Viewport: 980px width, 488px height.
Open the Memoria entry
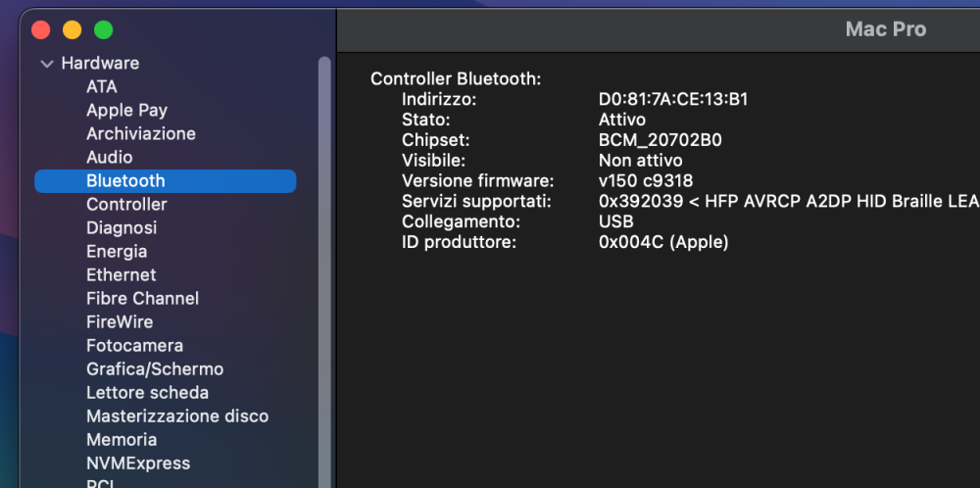(x=122, y=439)
